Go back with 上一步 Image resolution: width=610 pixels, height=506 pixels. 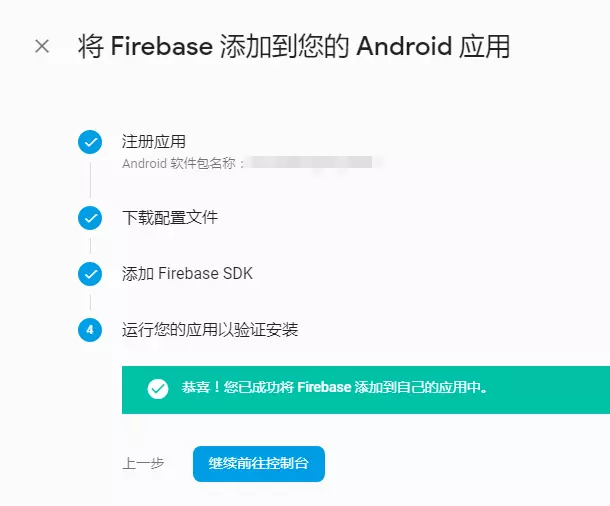(143, 464)
